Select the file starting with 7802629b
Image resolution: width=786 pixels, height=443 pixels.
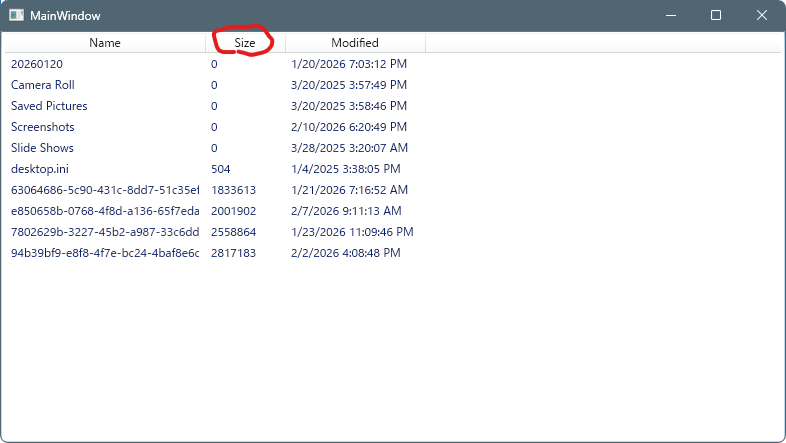104,232
